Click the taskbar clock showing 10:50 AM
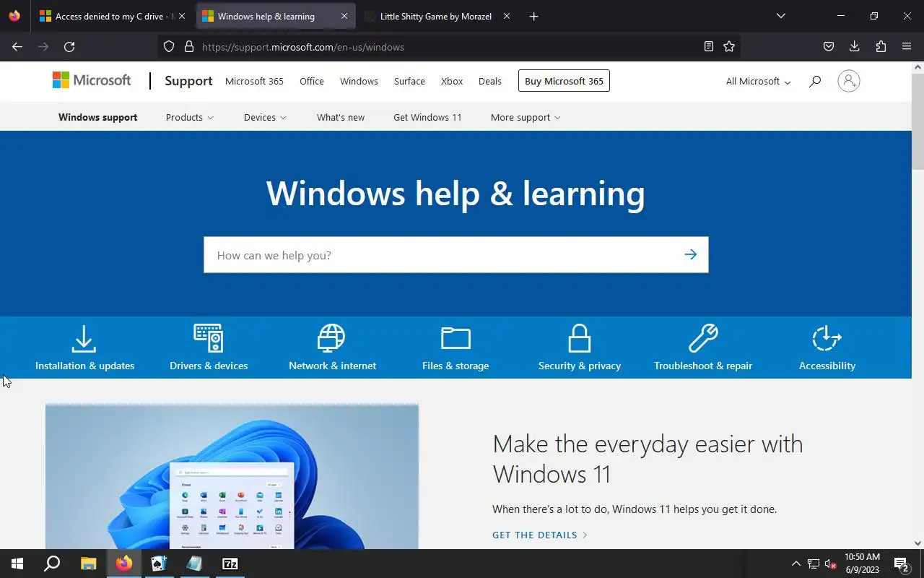This screenshot has height=578, width=924. tap(862, 564)
